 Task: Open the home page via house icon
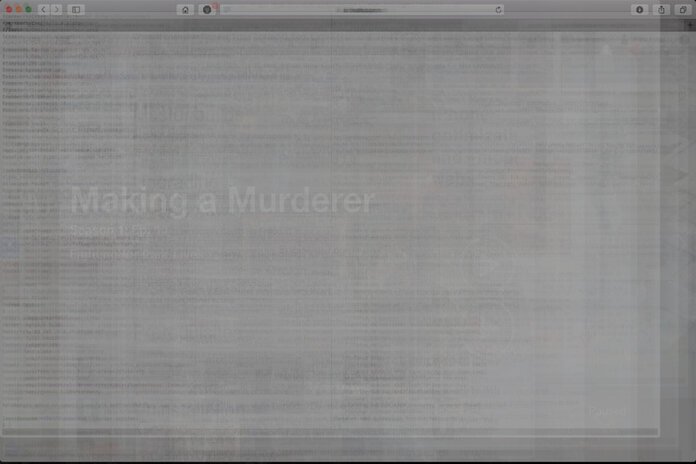pyautogui.click(x=186, y=10)
